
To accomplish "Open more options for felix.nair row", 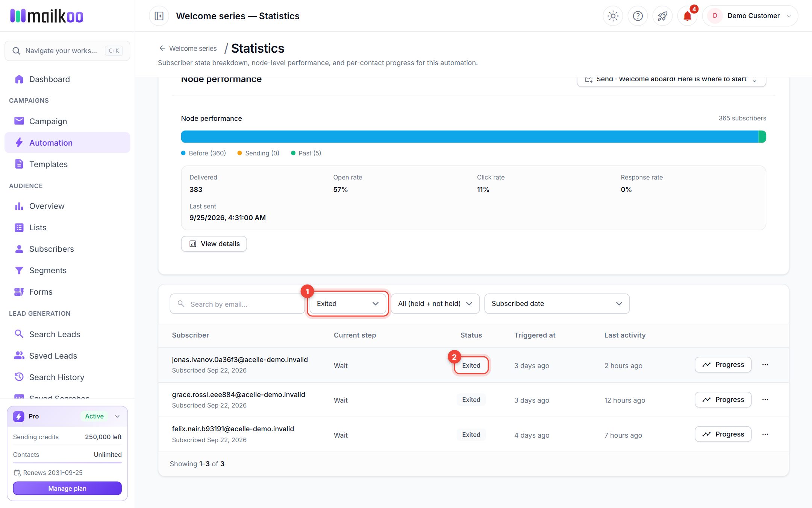I will [x=765, y=434].
